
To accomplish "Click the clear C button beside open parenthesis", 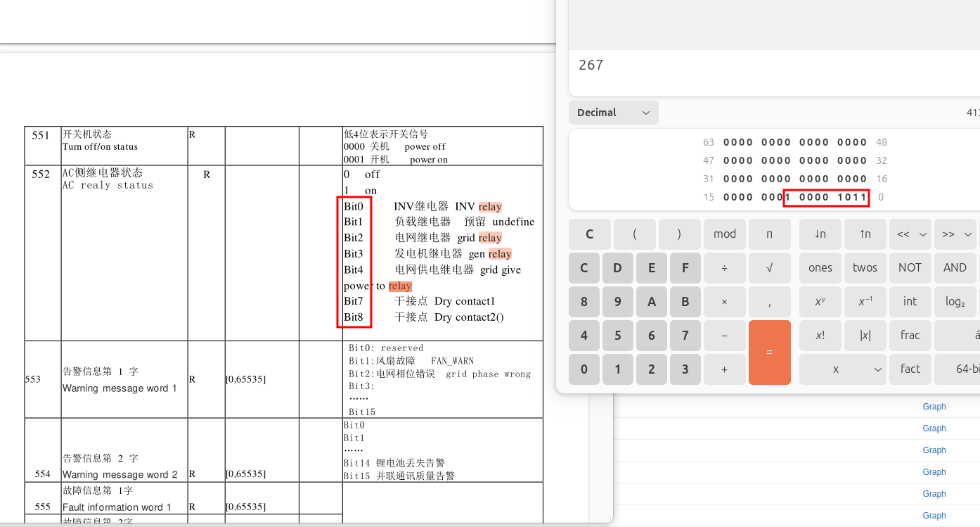I will click(589, 234).
